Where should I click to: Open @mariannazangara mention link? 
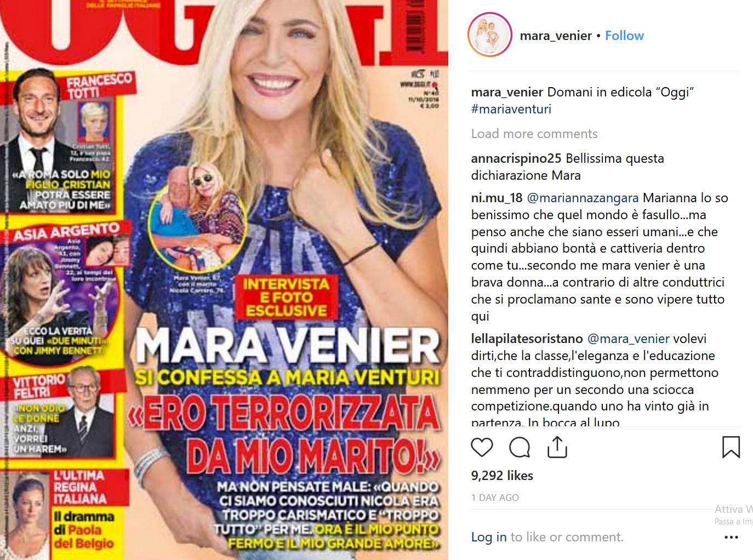tap(583, 198)
